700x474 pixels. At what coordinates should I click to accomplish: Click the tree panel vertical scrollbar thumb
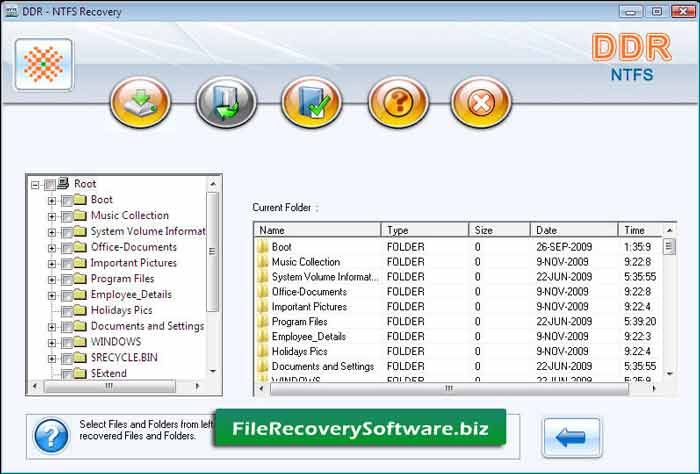pyautogui.click(x=213, y=252)
